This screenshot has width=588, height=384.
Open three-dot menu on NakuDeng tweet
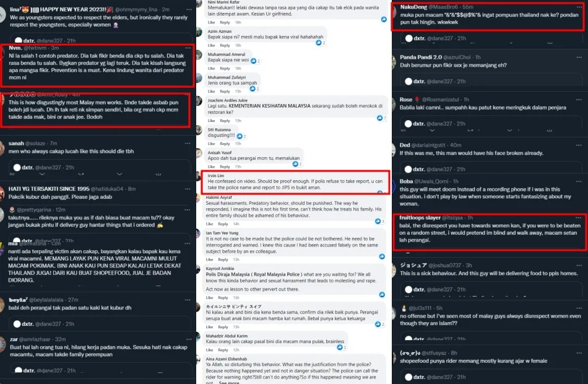579,7
